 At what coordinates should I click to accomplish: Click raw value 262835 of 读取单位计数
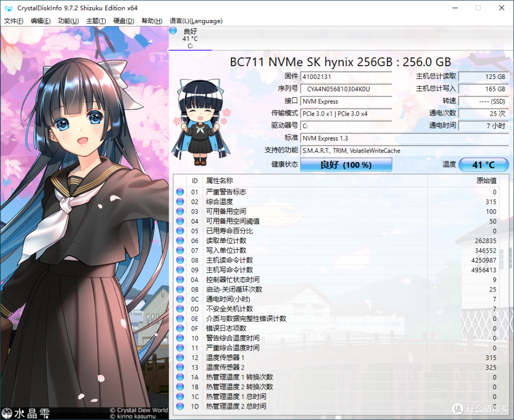[x=485, y=241]
